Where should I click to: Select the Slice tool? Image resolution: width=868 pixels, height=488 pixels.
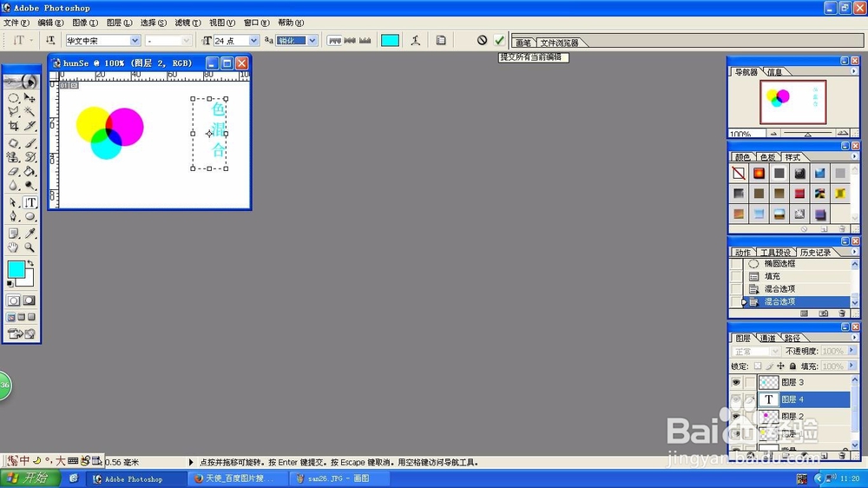click(x=30, y=126)
